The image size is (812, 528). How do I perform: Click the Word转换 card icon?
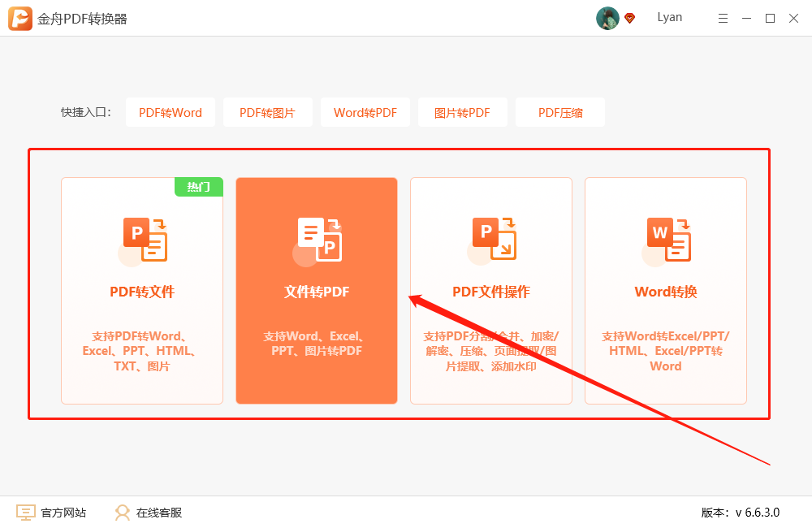[667, 241]
